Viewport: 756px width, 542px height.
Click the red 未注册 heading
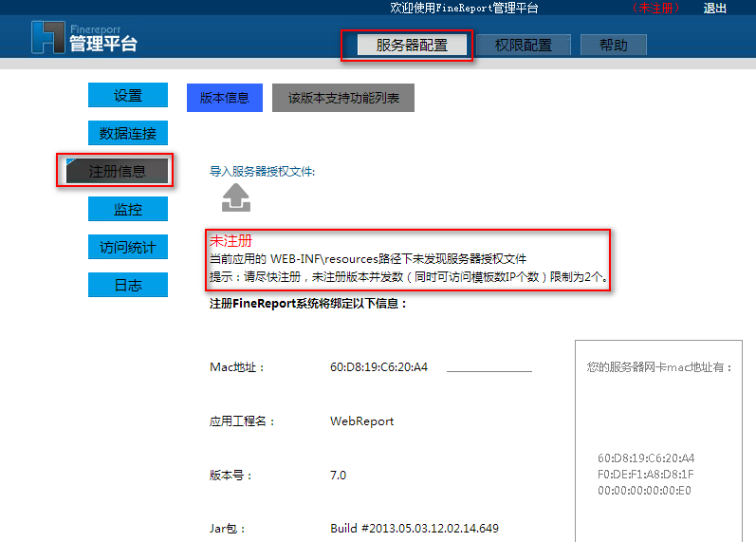pos(230,241)
